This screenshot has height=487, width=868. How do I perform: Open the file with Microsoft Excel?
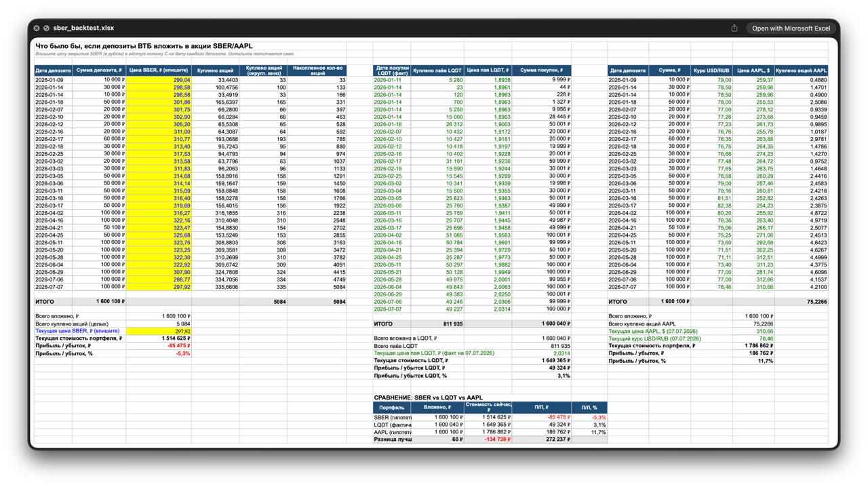coord(791,28)
